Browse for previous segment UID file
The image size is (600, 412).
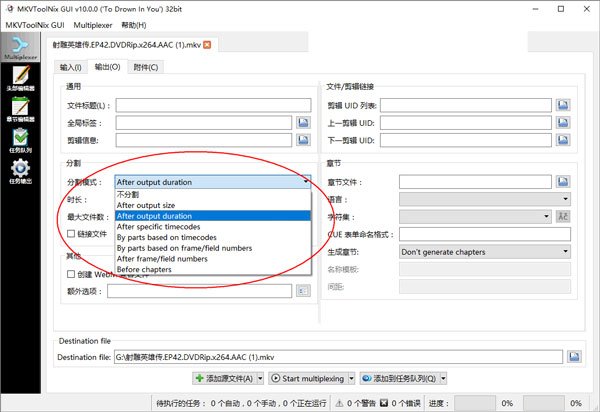[x=563, y=122]
